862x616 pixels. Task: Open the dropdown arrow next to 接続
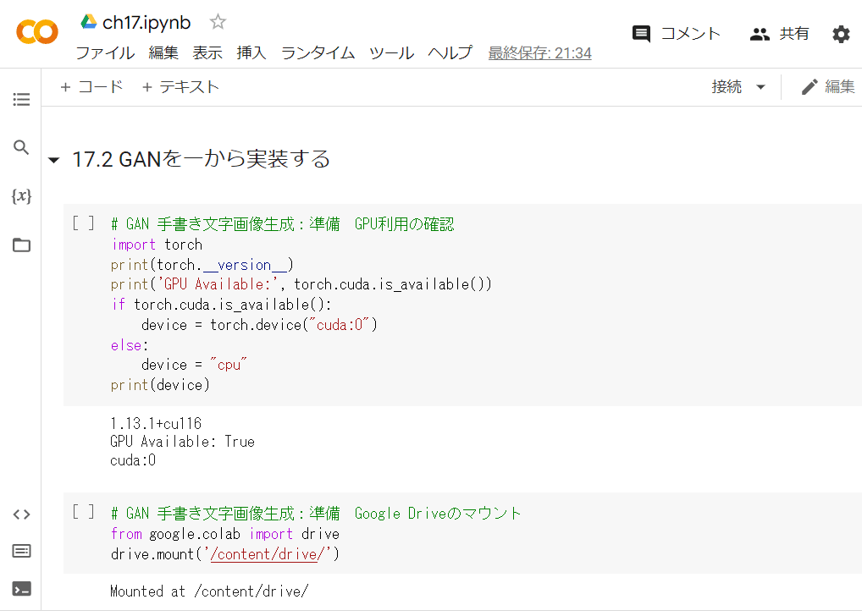pyautogui.click(x=761, y=87)
